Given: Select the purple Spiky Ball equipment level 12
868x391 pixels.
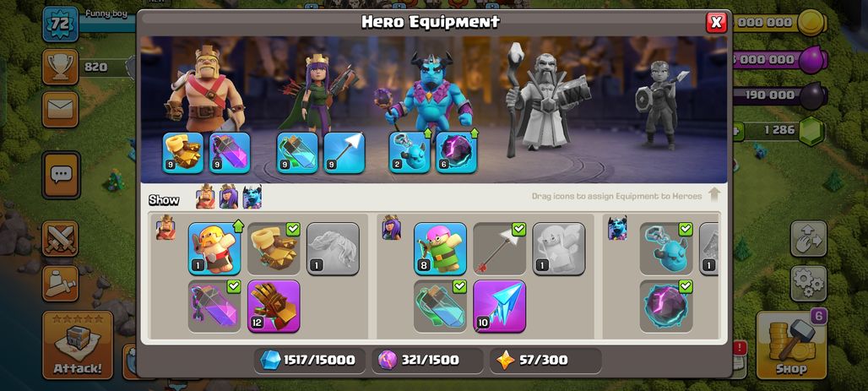Looking at the screenshot, I should click(274, 306).
